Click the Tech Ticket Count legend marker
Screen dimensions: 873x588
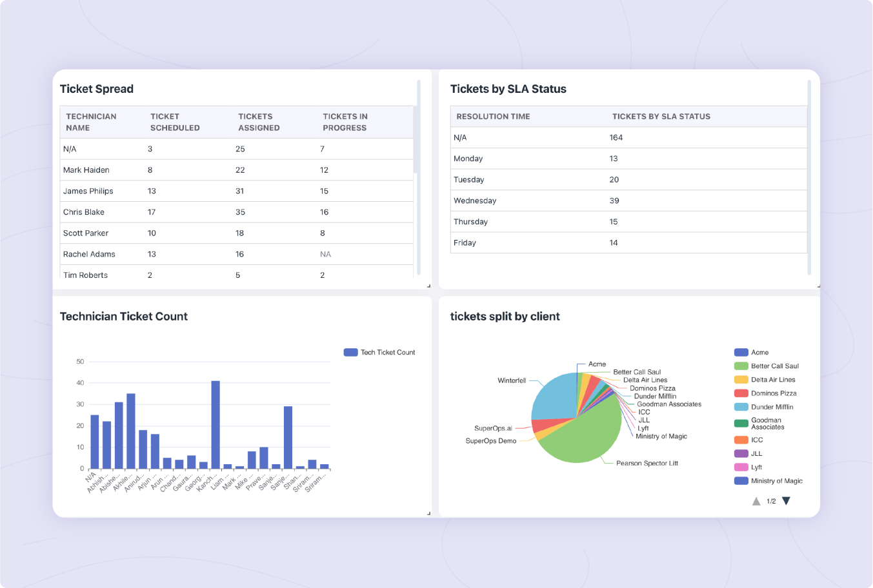click(x=350, y=352)
